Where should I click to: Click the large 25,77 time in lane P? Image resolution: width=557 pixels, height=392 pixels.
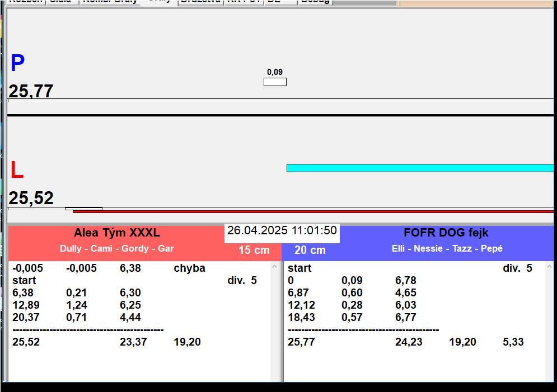[x=31, y=91]
